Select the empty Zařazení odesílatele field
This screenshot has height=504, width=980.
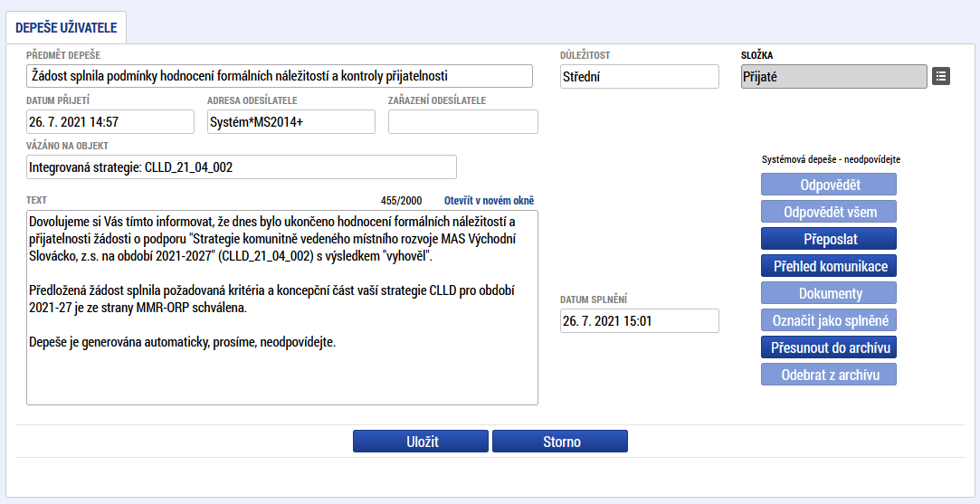point(463,122)
